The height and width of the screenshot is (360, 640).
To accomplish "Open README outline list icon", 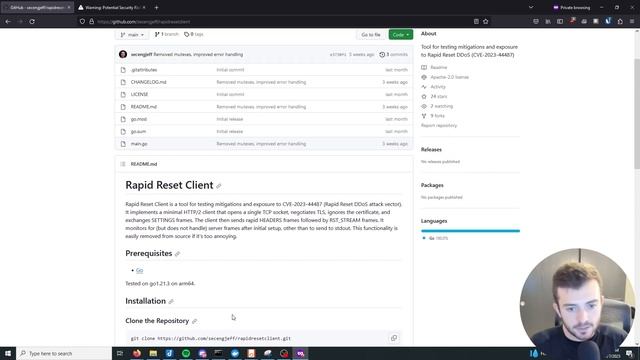I will click(123, 164).
